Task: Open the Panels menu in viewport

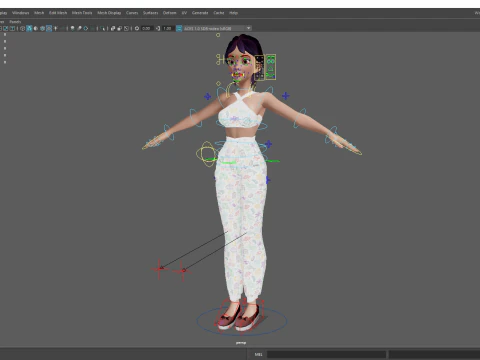Action: click(15, 22)
